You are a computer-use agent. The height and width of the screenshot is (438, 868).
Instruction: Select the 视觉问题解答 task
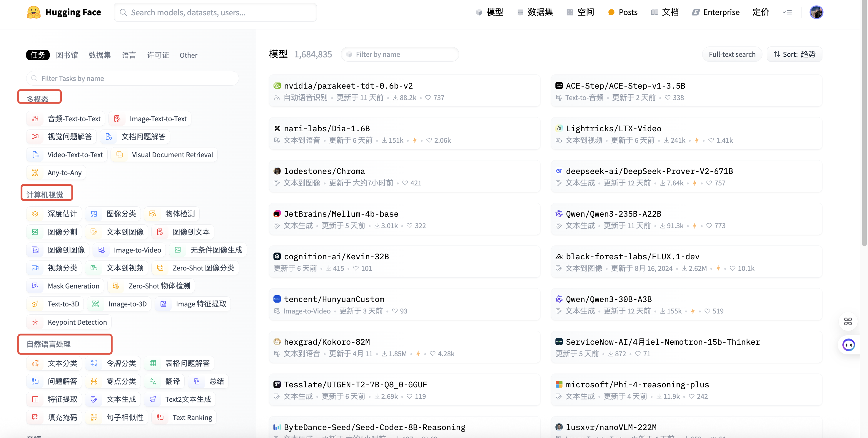coord(61,137)
